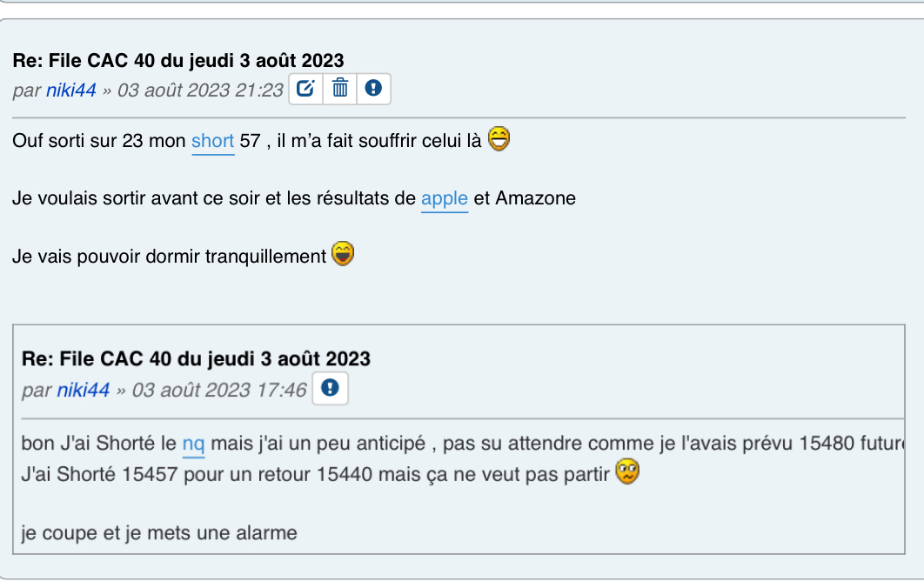Image resolution: width=924 pixels, height=588 pixels.
Task: Report the 21:23 post via exclamation icon
Action: [373, 89]
